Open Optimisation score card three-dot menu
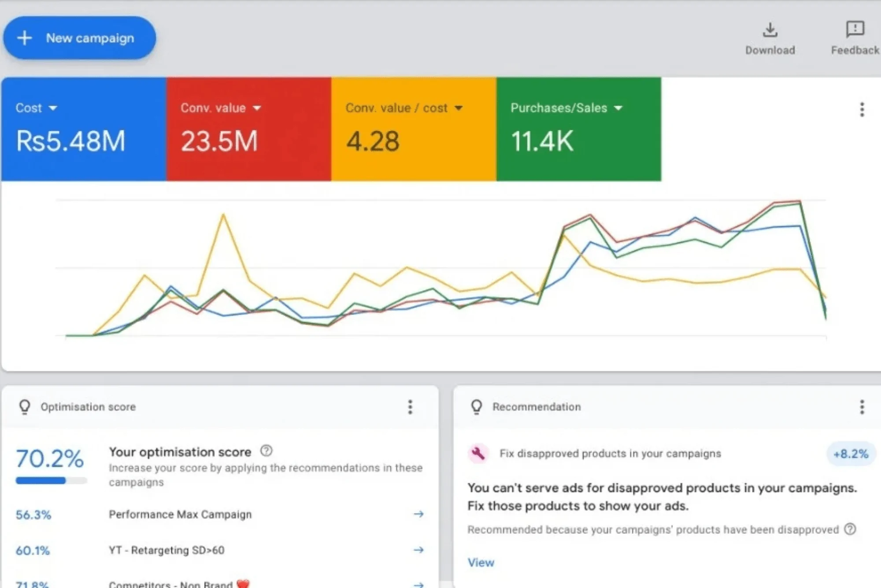The image size is (881, 588). (x=410, y=407)
